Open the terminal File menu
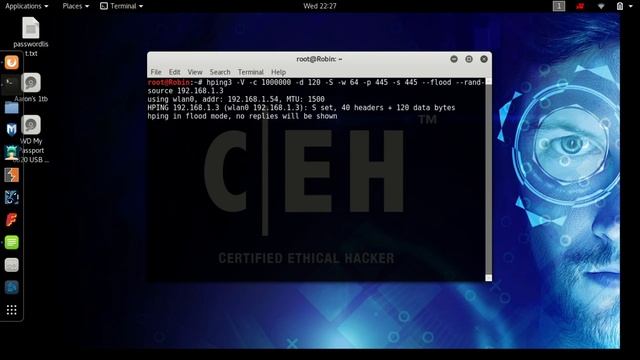 point(156,72)
